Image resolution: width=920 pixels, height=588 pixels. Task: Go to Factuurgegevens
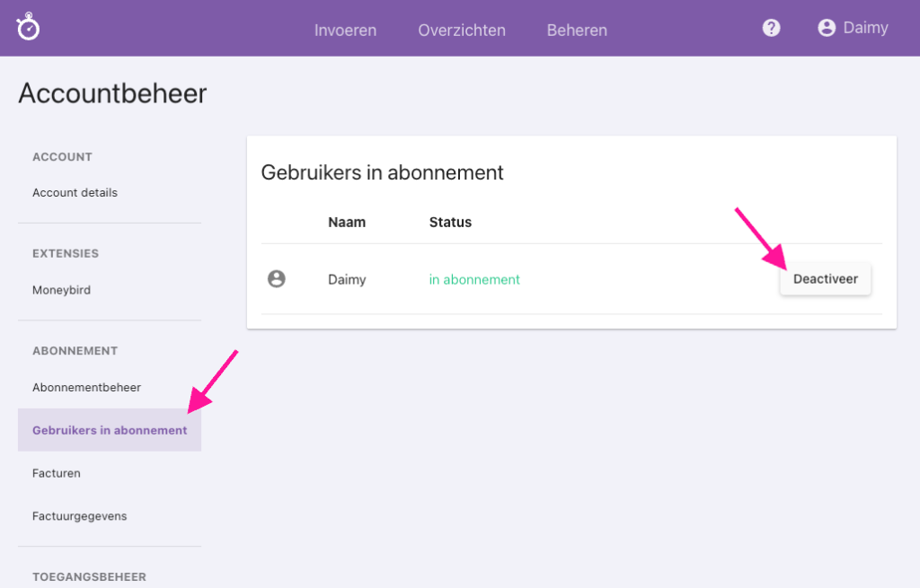(x=79, y=516)
